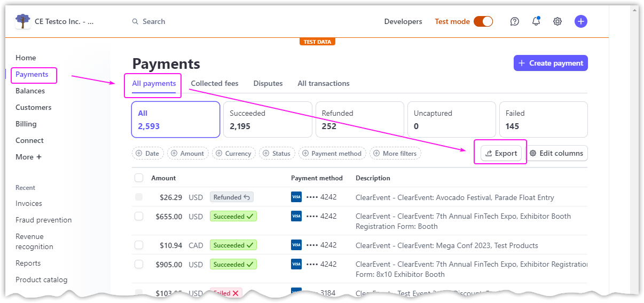Add an Amount filter
Viewport: 644px width, 303px height.
(187, 153)
